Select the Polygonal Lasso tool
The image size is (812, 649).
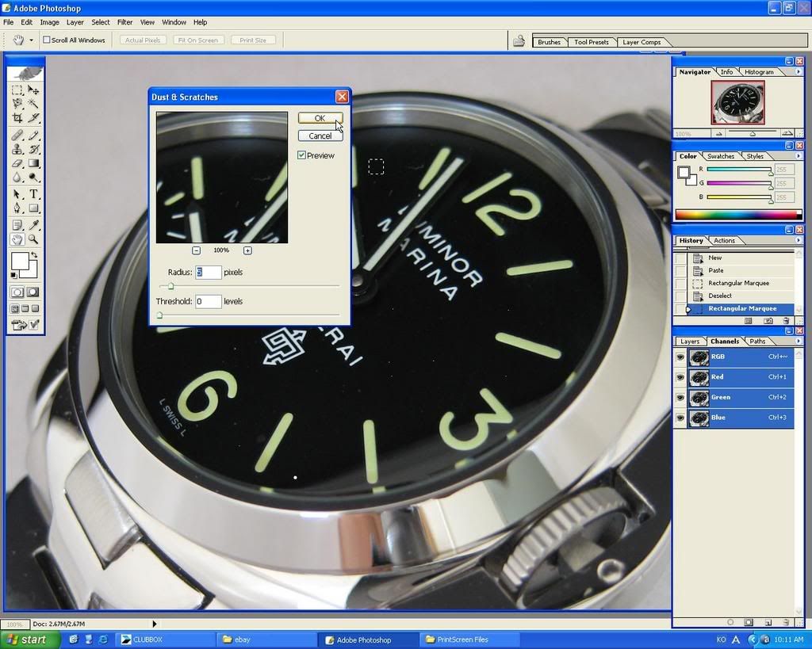coord(17,104)
